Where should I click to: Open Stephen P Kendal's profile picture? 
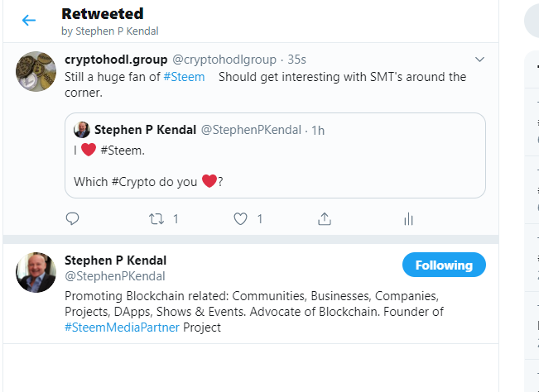pyautogui.click(x=36, y=272)
